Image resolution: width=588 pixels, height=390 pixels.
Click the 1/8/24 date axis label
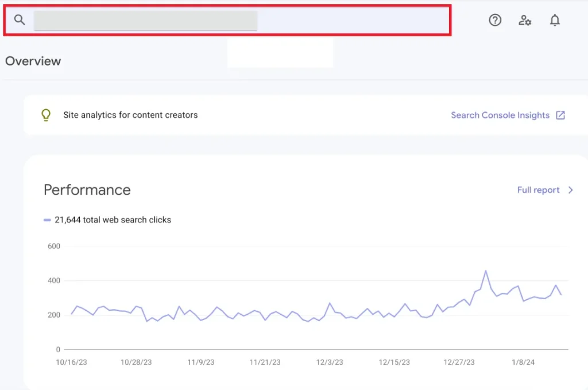click(523, 362)
